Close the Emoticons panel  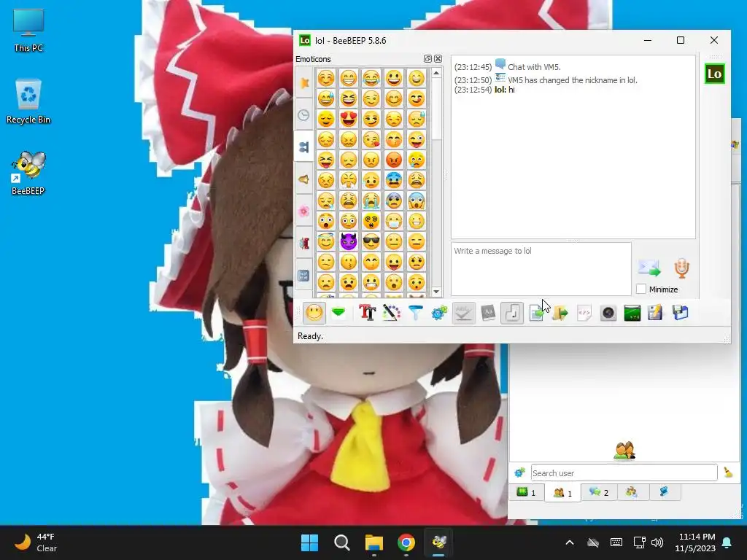(438, 58)
